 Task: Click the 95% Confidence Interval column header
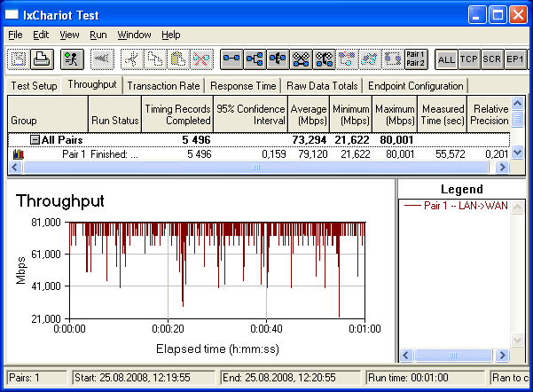pyautogui.click(x=250, y=114)
